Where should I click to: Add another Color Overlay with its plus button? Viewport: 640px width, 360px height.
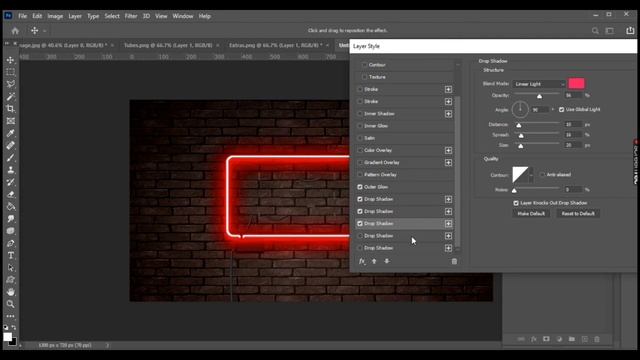pyautogui.click(x=448, y=151)
